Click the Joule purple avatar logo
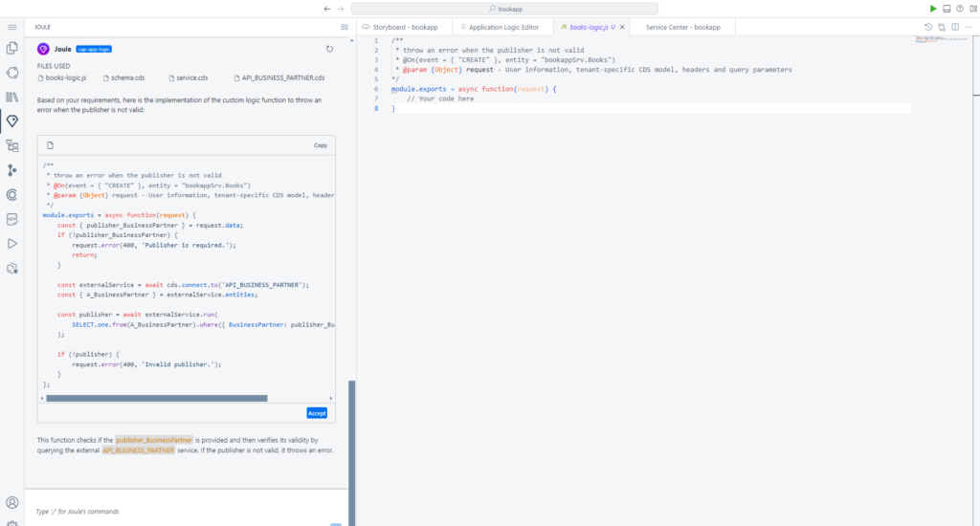 click(x=43, y=49)
